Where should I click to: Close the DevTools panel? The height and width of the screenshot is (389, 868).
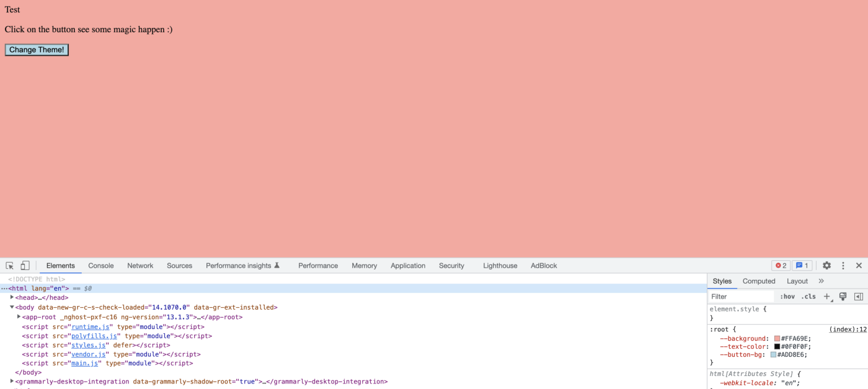859,266
